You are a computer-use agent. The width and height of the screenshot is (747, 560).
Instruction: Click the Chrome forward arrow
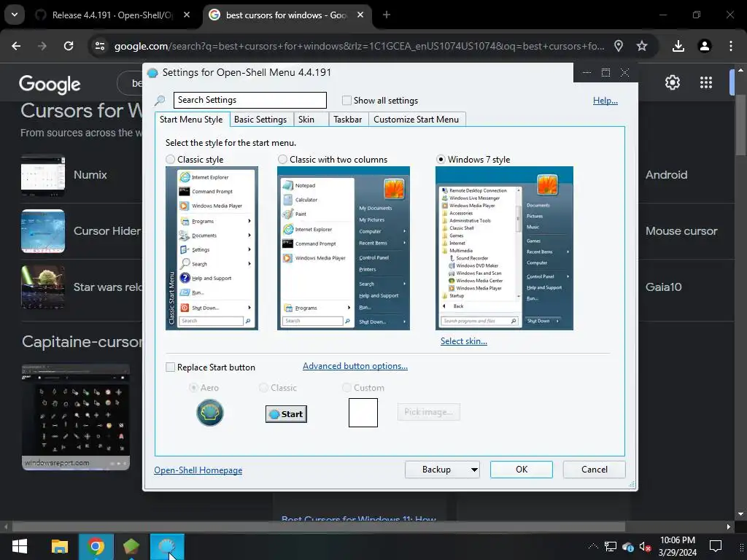coord(42,46)
